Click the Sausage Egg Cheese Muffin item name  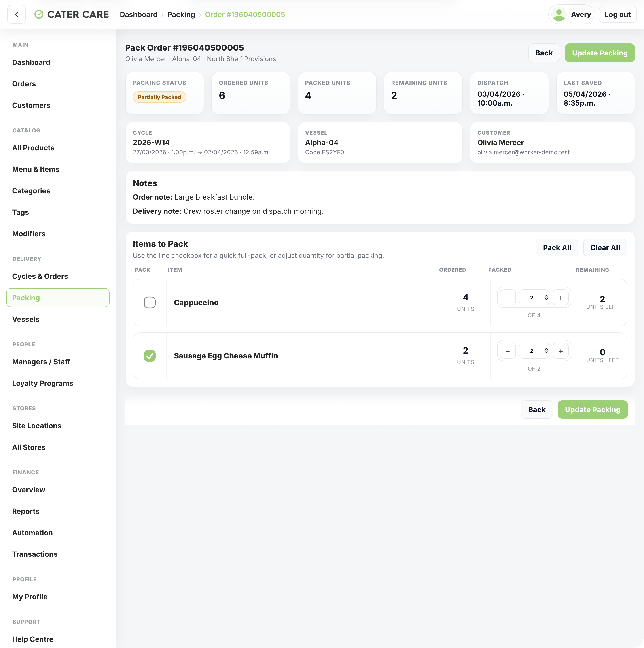(226, 356)
